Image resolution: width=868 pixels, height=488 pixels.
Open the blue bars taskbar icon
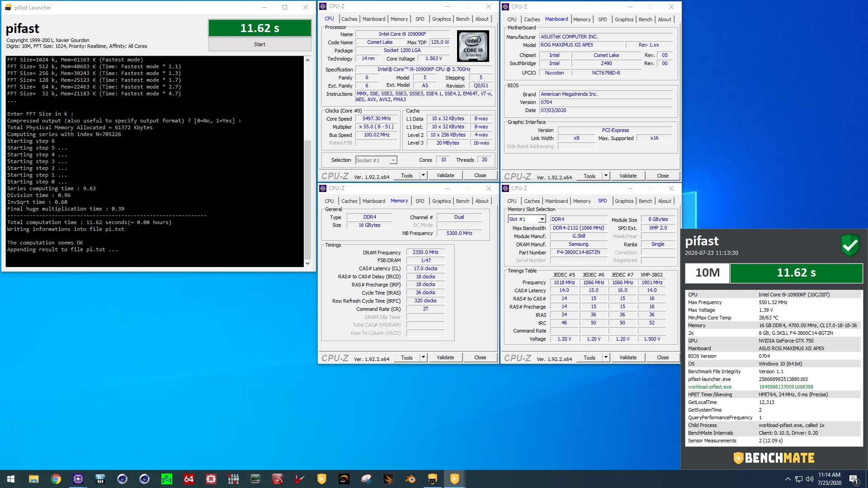100,479
